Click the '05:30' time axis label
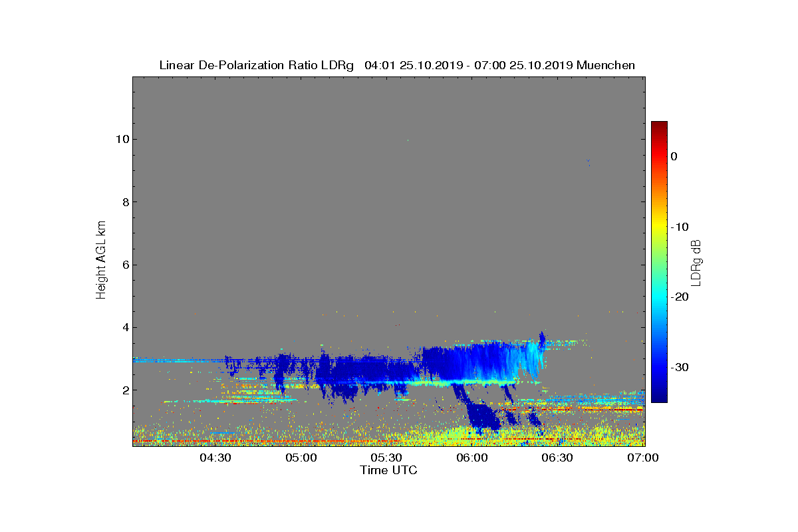This screenshot has width=798, height=532. pyautogui.click(x=386, y=458)
